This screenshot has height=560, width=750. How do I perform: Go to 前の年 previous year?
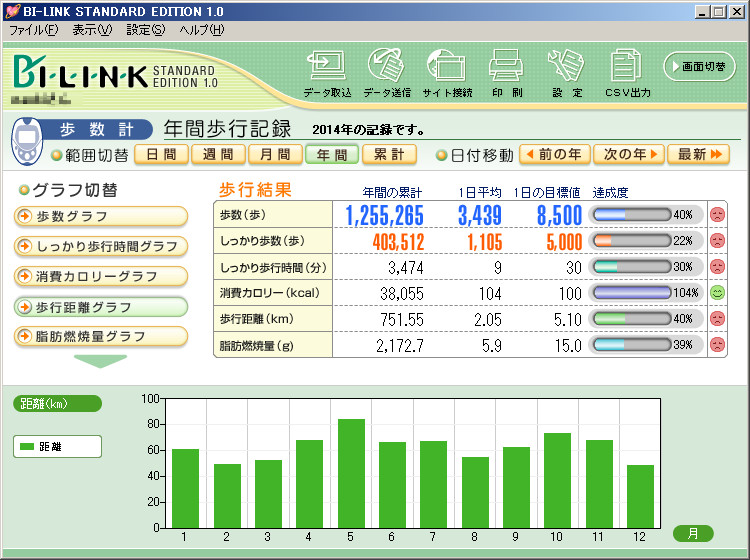point(554,154)
